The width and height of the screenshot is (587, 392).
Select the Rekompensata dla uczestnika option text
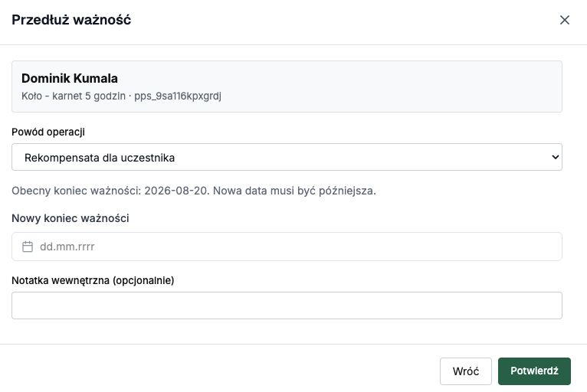click(100, 158)
